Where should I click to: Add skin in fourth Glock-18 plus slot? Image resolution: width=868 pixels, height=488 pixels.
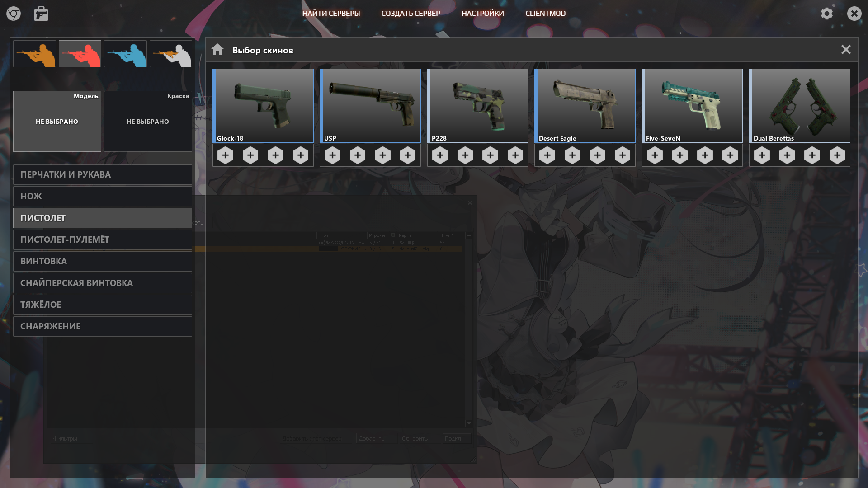tap(301, 155)
